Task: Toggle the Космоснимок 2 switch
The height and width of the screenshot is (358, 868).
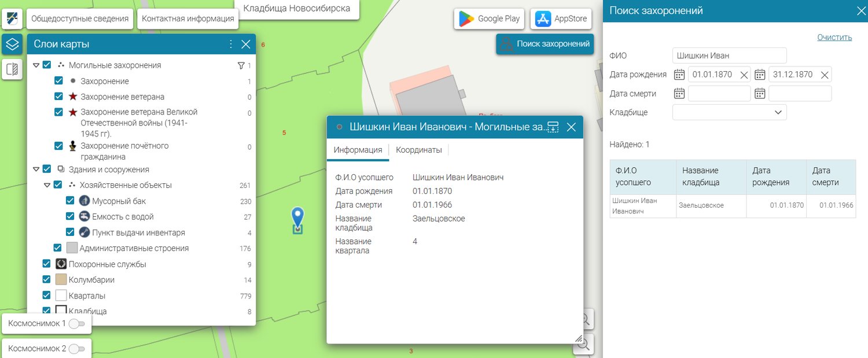Action: pyautogui.click(x=76, y=349)
